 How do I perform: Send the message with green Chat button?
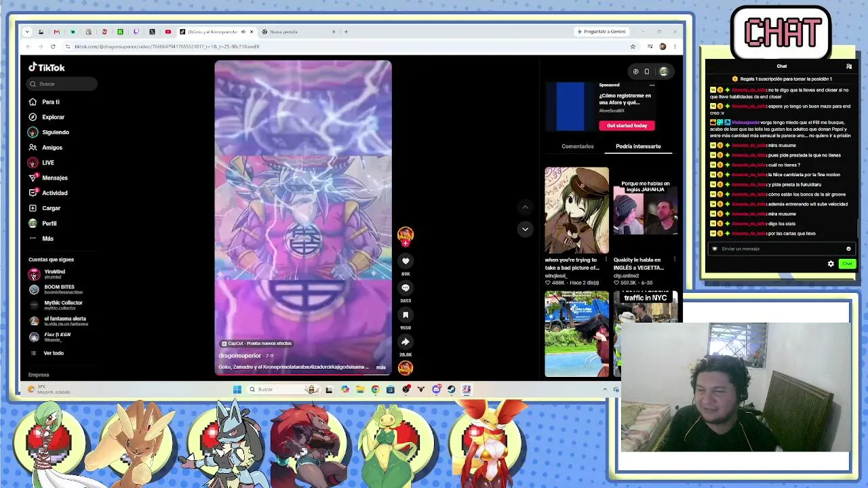[x=847, y=264]
